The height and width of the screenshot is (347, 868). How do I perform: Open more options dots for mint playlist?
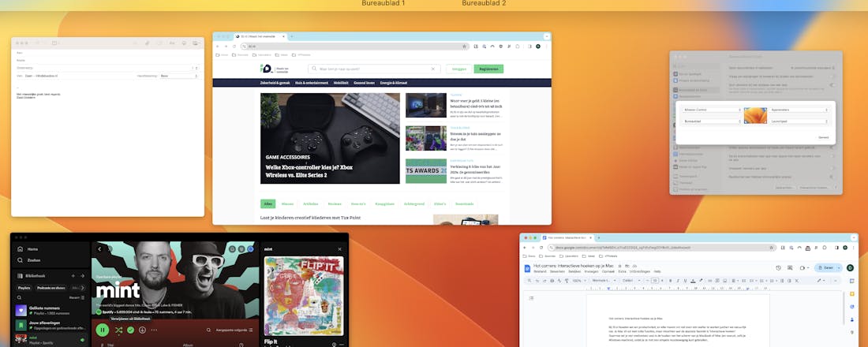154,330
